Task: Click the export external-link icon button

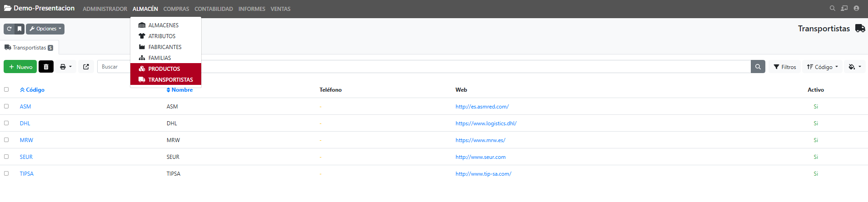Action: tap(86, 67)
